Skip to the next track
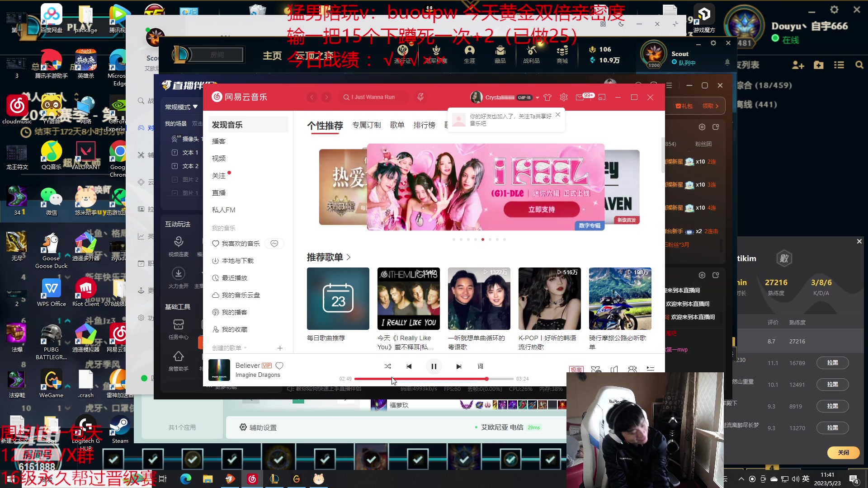This screenshot has width=868, height=488. [x=458, y=366]
